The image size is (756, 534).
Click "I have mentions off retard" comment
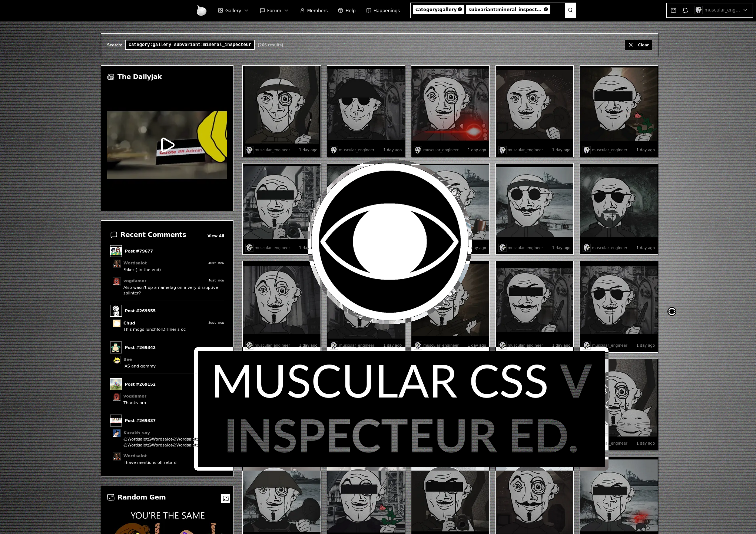click(150, 462)
